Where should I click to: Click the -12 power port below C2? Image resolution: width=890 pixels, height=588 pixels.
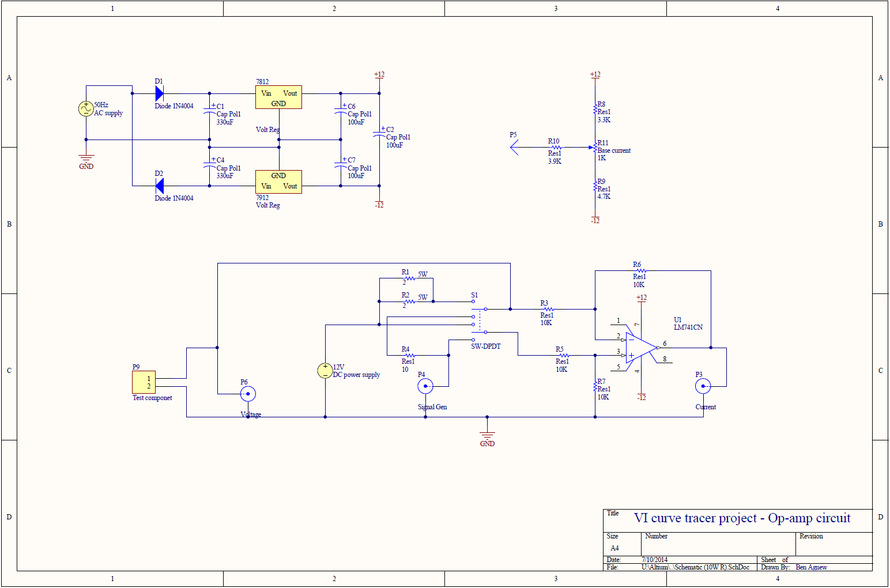[x=379, y=205]
